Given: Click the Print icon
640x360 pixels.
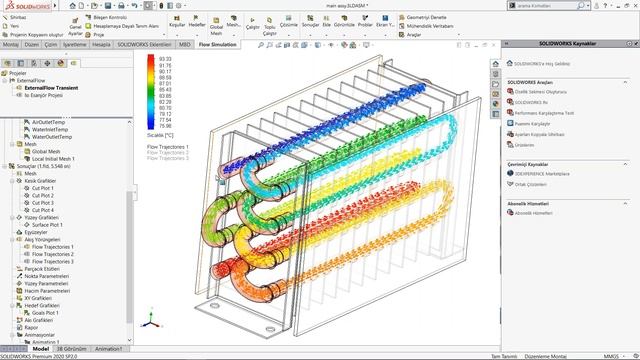Looking at the screenshot, I should click(121, 6).
